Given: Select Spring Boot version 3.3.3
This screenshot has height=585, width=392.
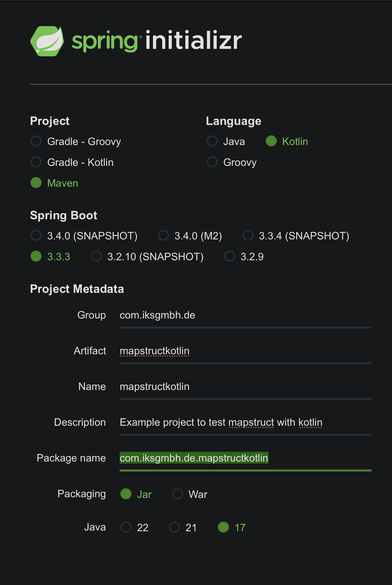Looking at the screenshot, I should pyautogui.click(x=36, y=256).
